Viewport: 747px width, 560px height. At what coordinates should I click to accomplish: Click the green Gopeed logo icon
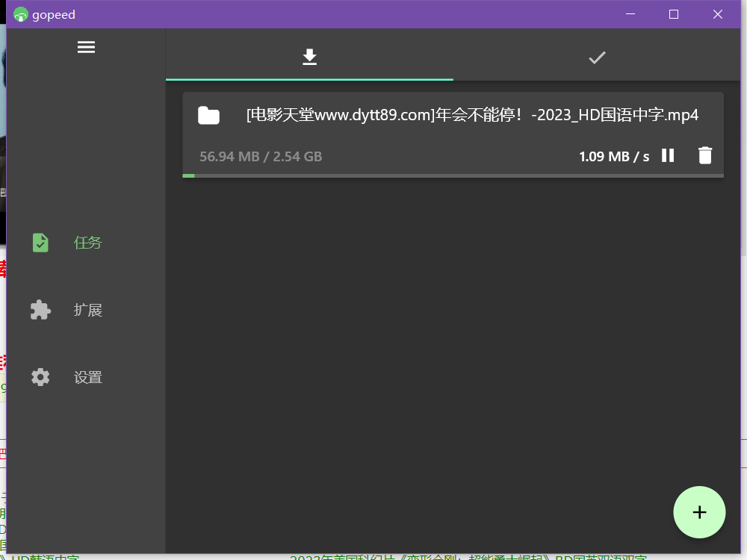20,14
